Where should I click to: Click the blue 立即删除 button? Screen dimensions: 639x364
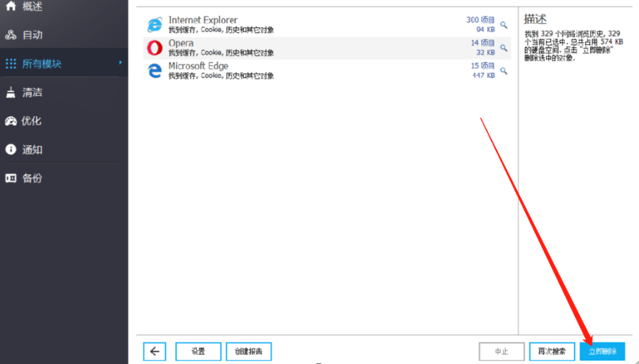(602, 351)
